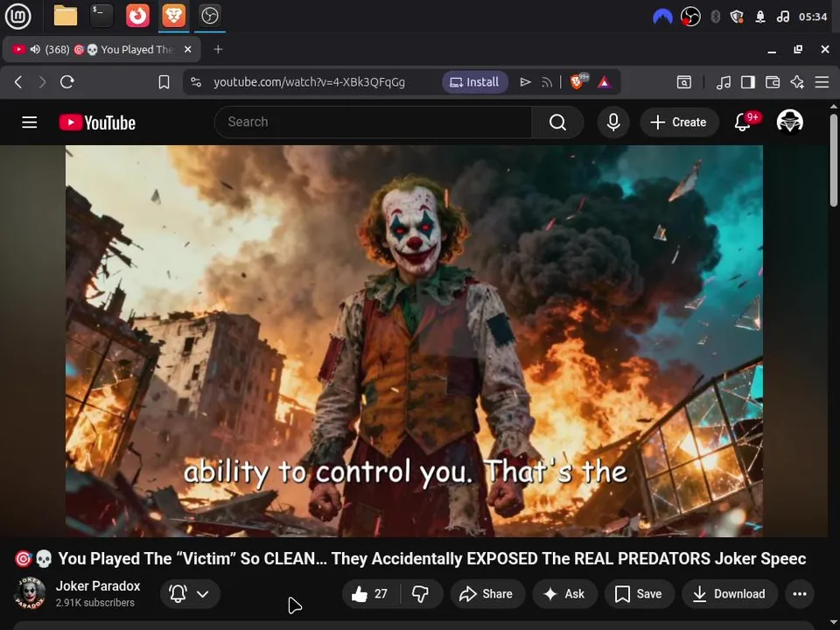Dislike this video
The height and width of the screenshot is (630, 840).
421,594
